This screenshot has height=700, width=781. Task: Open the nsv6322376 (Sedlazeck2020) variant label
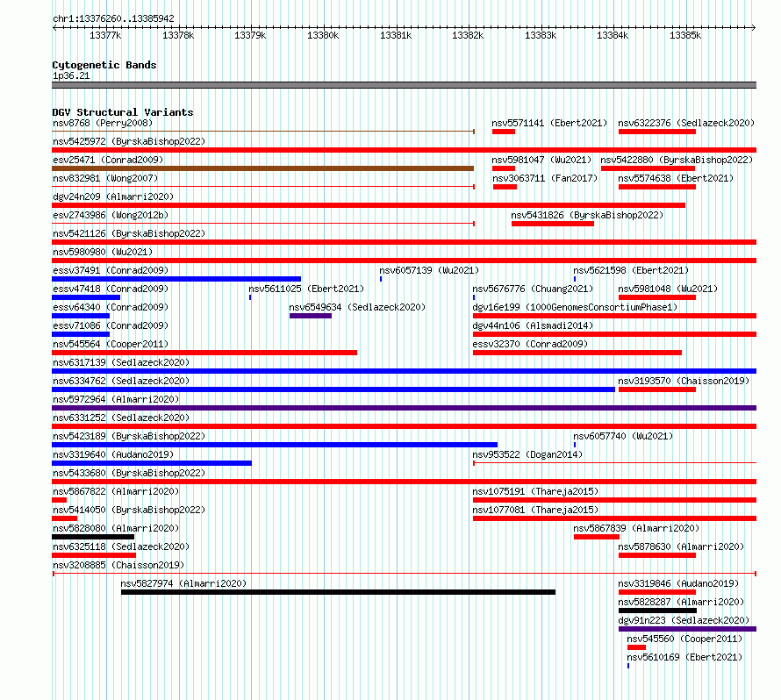tap(686, 123)
